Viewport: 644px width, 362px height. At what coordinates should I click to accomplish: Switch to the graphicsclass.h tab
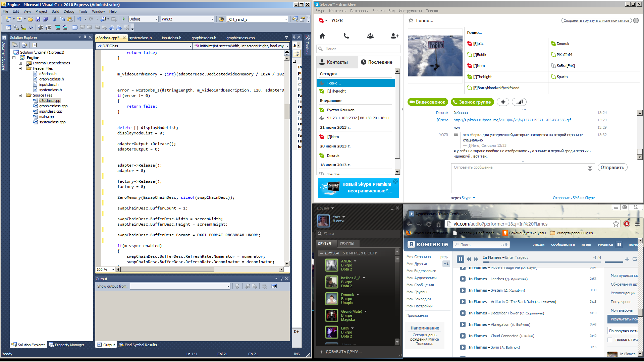[204, 38]
